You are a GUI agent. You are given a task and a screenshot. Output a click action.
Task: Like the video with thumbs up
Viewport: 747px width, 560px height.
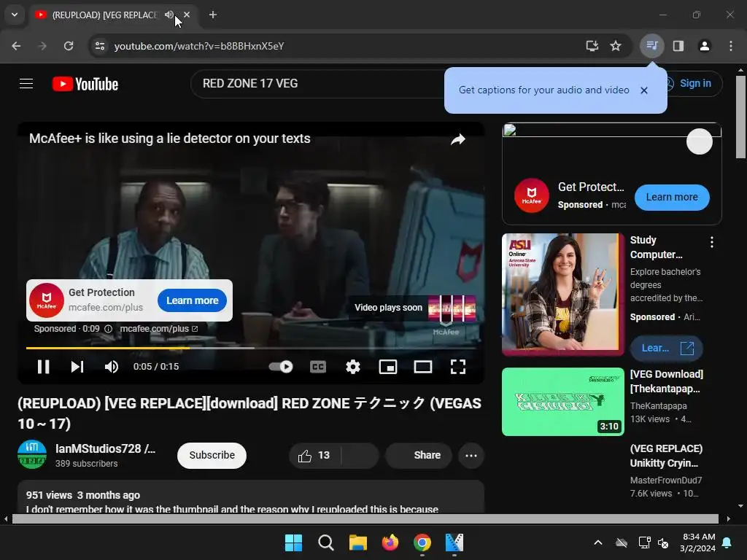tap(314, 456)
